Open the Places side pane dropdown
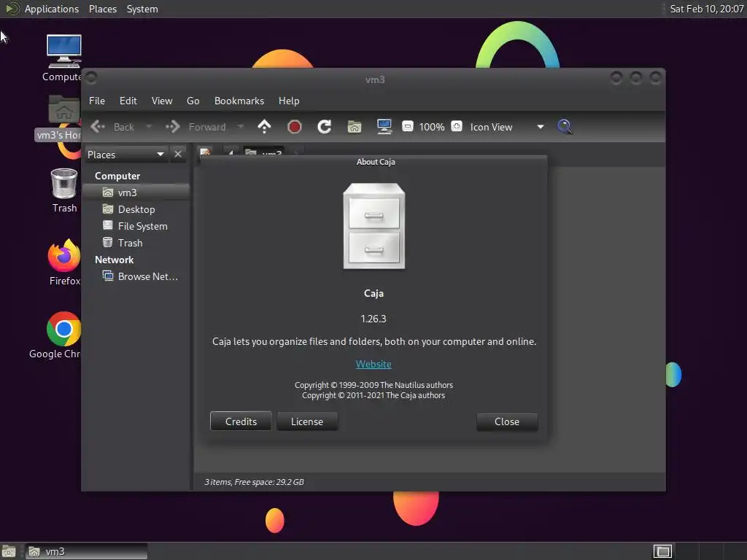Screen dimensions: 747x560 (125, 155)
